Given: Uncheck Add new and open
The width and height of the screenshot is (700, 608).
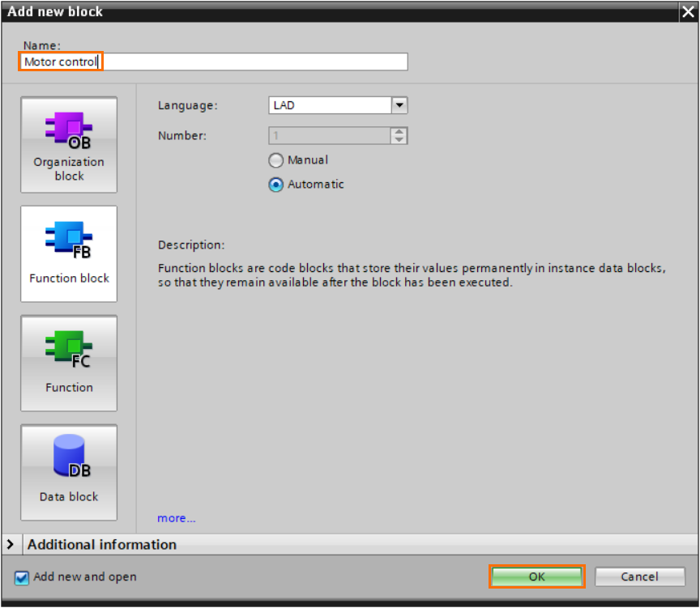Looking at the screenshot, I should [x=20, y=577].
